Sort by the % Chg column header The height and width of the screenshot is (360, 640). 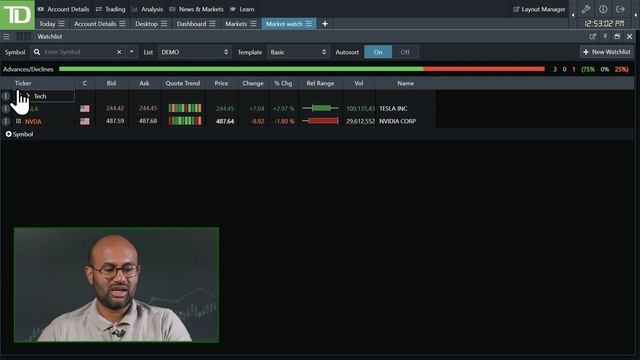pyautogui.click(x=283, y=83)
